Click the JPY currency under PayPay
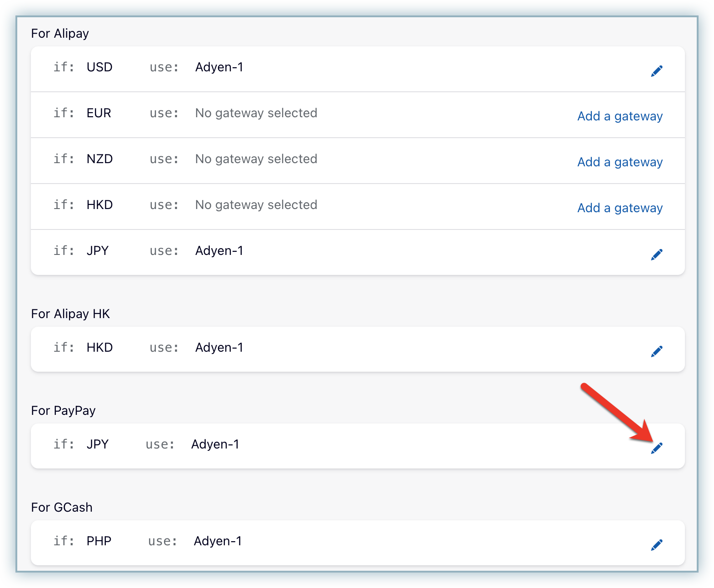The image size is (714, 588). coord(98,444)
